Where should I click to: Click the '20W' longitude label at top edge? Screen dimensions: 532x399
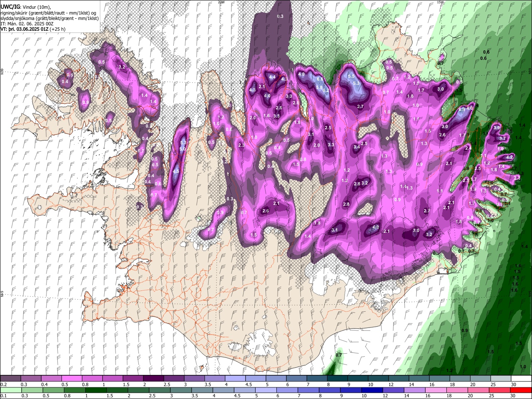[x=221, y=2]
